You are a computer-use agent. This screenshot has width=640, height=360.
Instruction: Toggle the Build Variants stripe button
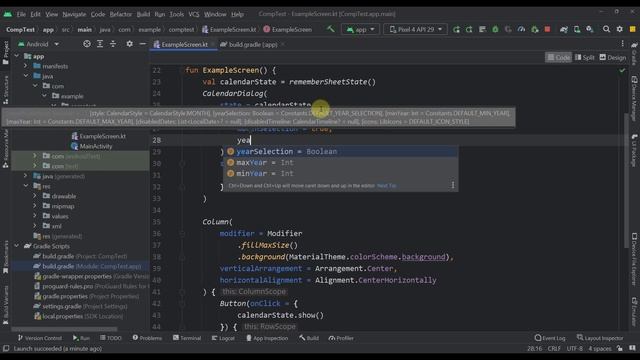point(6,305)
